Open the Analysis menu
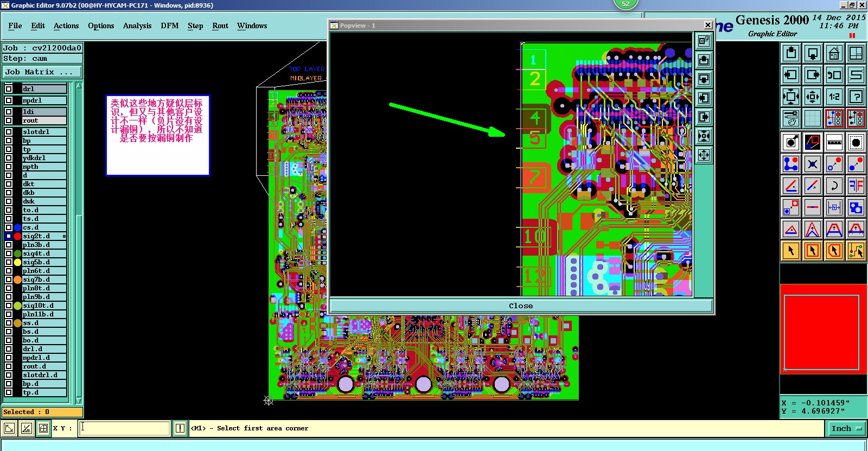 point(137,26)
